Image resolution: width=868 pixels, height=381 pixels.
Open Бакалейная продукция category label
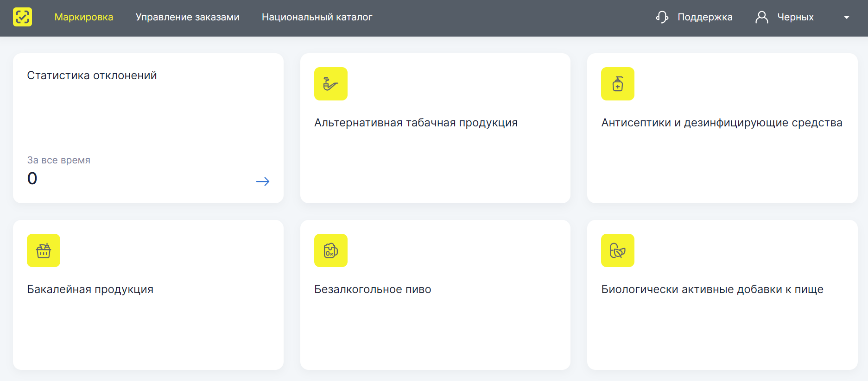90,289
